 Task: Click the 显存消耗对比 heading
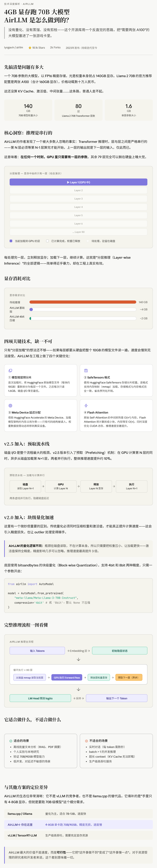pyautogui.click(x=17, y=278)
